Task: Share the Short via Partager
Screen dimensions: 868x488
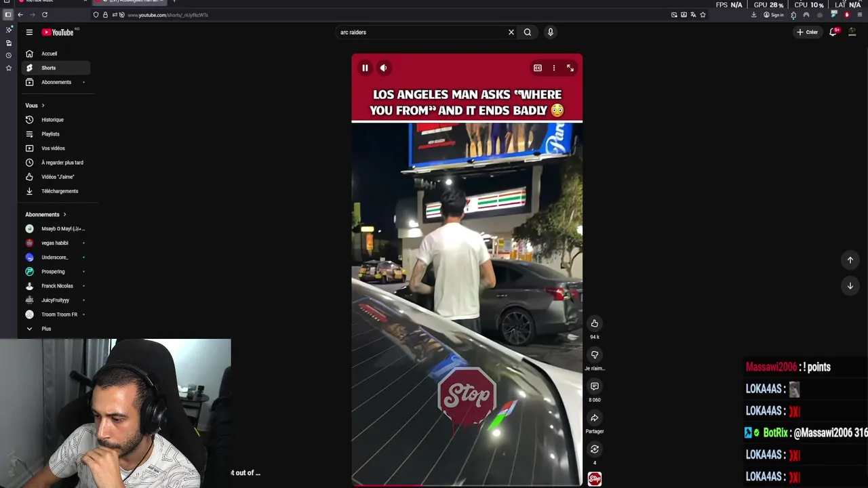Action: [x=595, y=418]
